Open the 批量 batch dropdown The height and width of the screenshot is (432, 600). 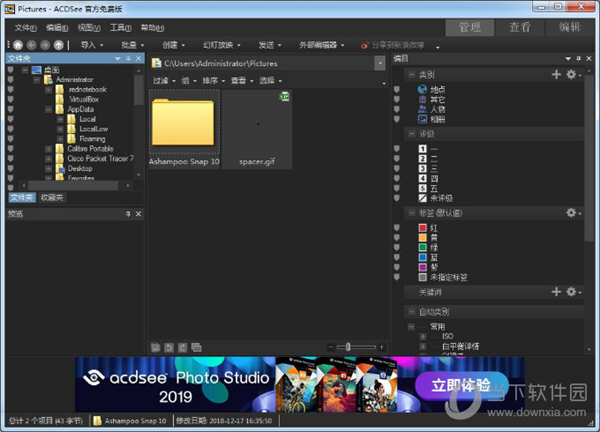click(x=132, y=45)
